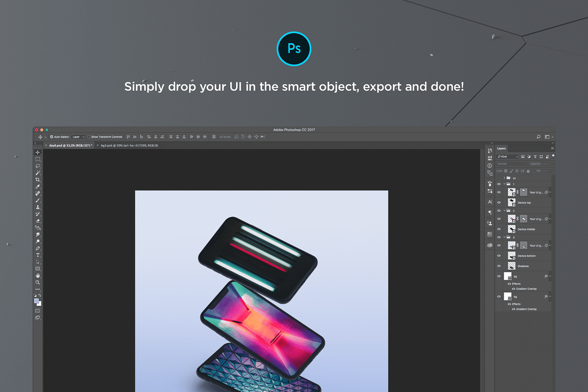Switch to the day6.psd document tab
588x392 pixels.
(70, 146)
